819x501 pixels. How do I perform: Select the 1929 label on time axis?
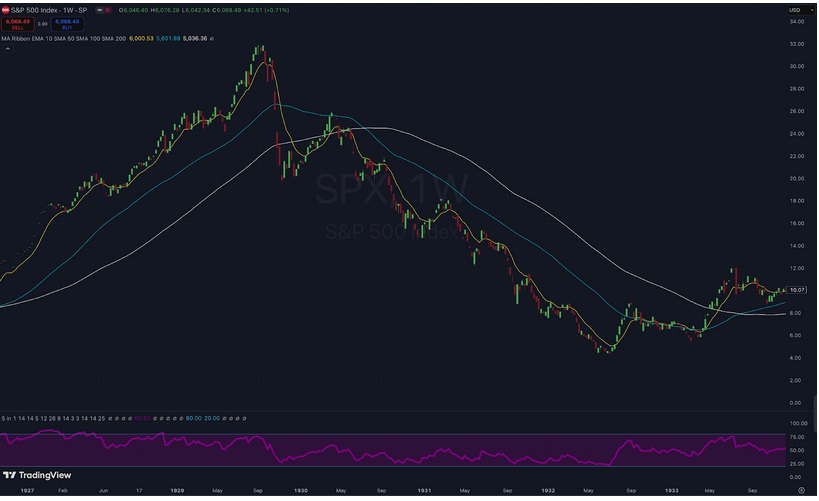click(177, 492)
